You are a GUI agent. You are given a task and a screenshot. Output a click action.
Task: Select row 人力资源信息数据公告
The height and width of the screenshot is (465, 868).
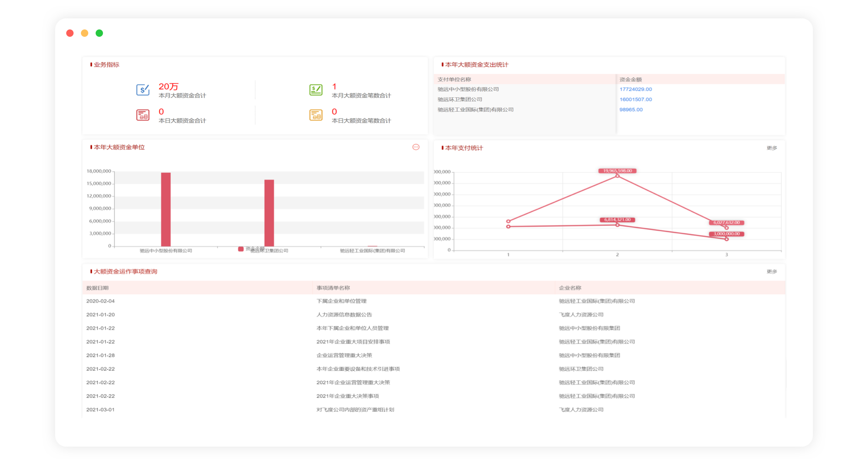tap(344, 315)
